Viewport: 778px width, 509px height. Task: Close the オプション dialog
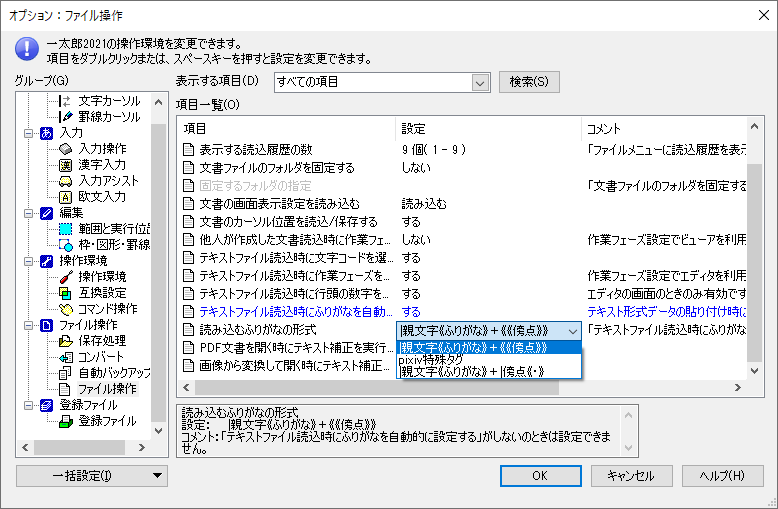tap(764, 15)
